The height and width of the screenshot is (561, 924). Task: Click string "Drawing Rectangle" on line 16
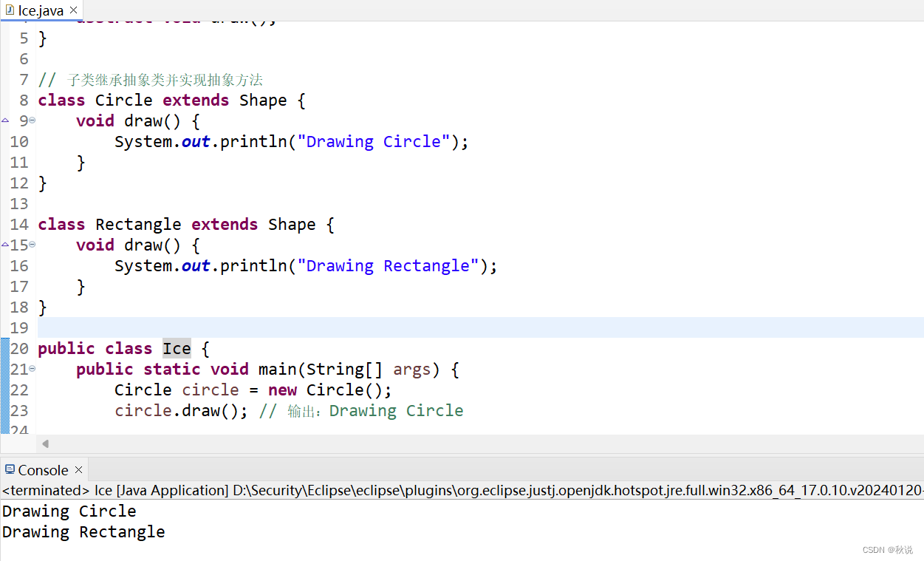pyautogui.click(x=388, y=266)
